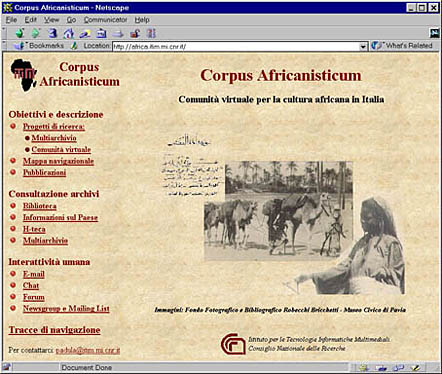The width and height of the screenshot is (442, 374).
Task: Open the Biblioteca link
Action: pos(40,206)
